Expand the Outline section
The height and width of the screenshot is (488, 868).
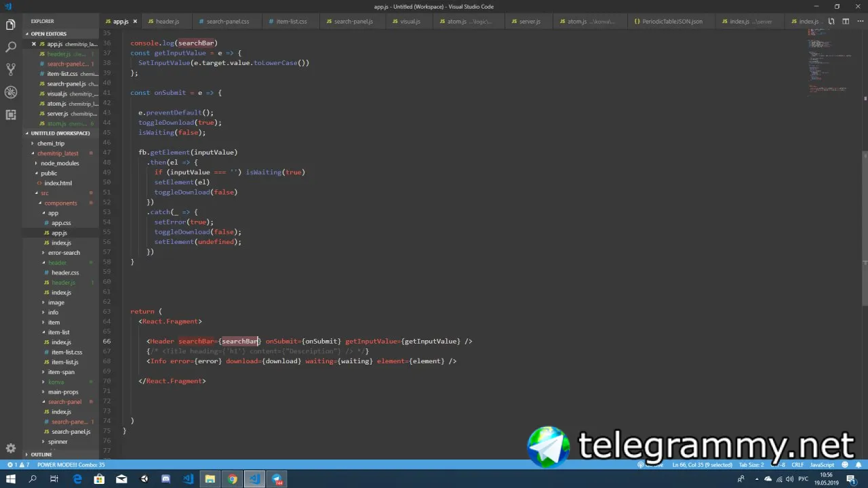point(62,455)
